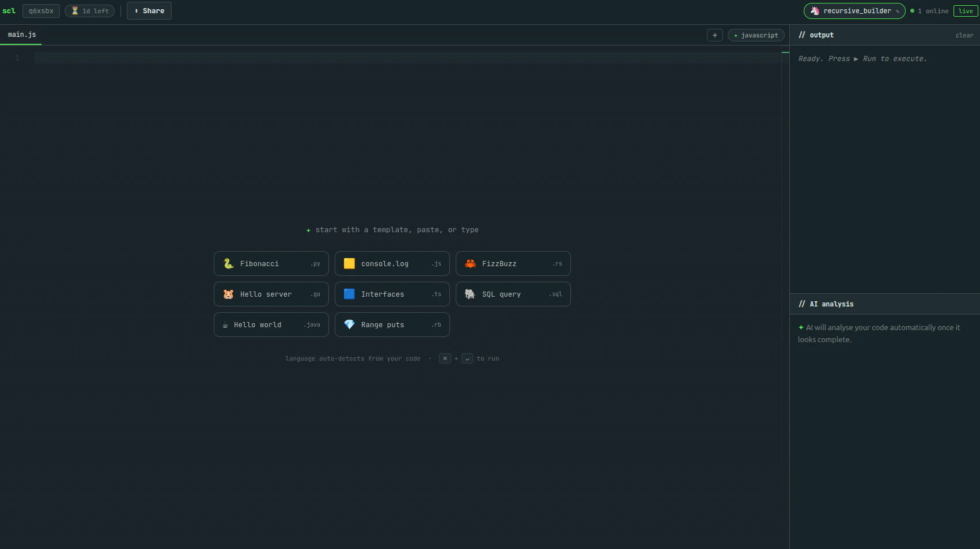The image size is (980, 549).
Task: Choose the Hello world Java template
Action: 271,325
